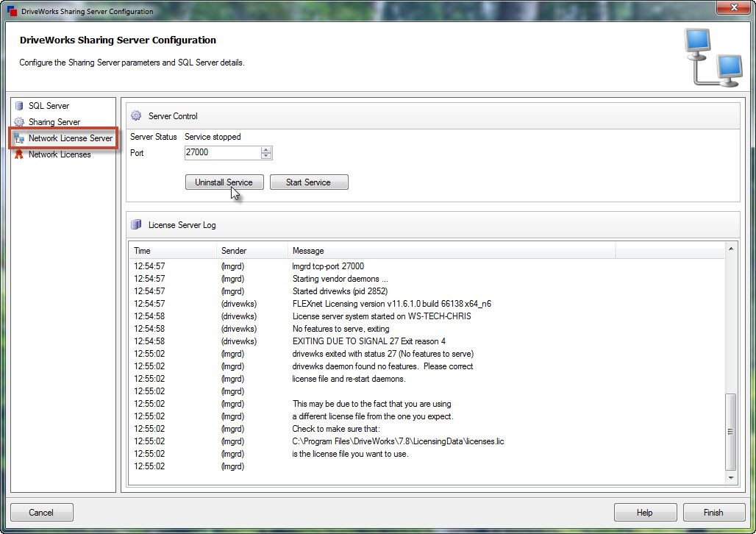This screenshot has height=534, width=756.
Task: Click the DriveWorks title bar app icon
Action: click(12, 10)
